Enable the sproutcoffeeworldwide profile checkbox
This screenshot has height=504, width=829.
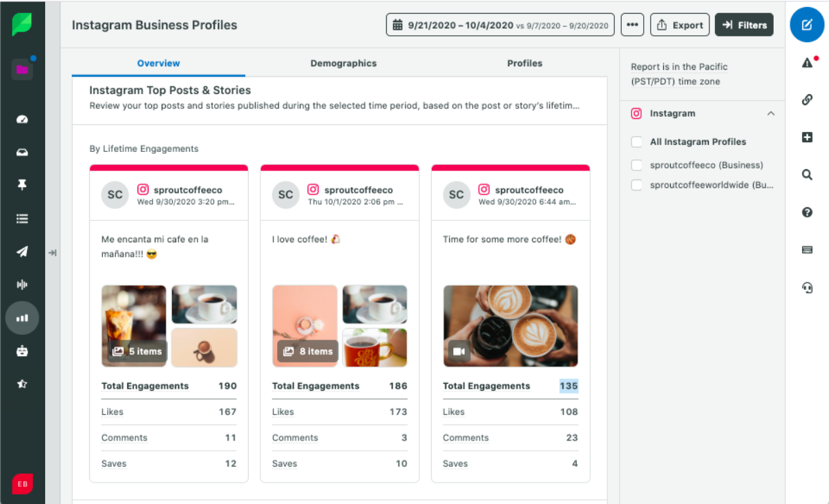pyautogui.click(x=636, y=185)
